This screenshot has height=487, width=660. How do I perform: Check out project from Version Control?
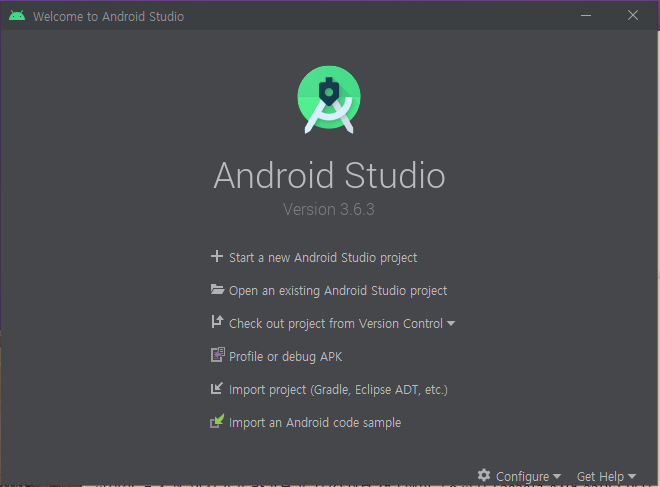(336, 324)
